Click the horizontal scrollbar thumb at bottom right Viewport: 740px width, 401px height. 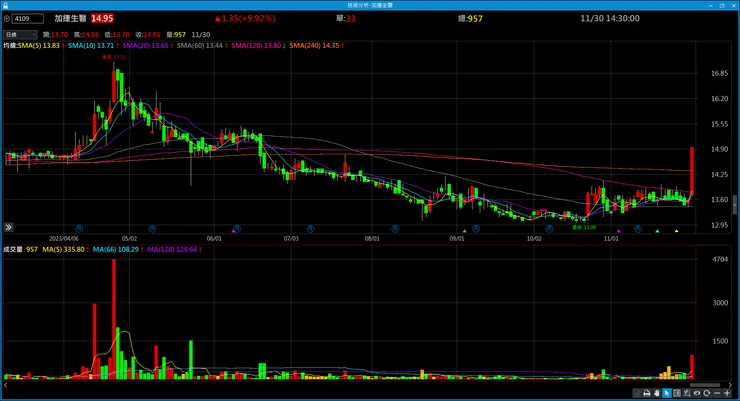pos(705,385)
